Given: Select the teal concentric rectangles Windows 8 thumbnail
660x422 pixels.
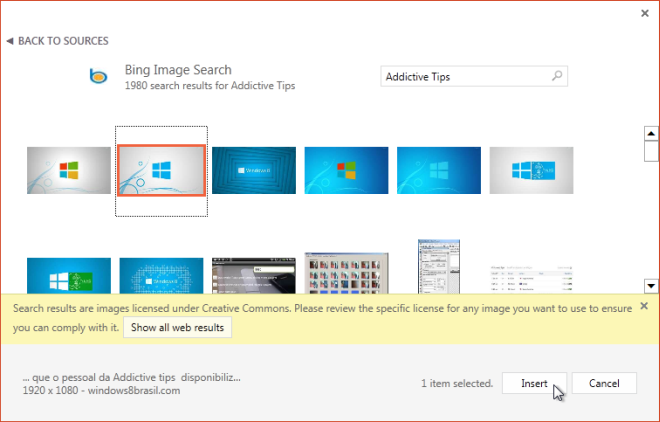Looking at the screenshot, I should (254, 170).
